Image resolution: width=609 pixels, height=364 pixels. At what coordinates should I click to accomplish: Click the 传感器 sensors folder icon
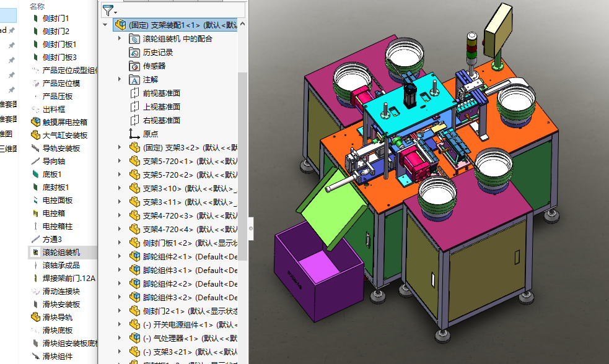[x=134, y=66]
